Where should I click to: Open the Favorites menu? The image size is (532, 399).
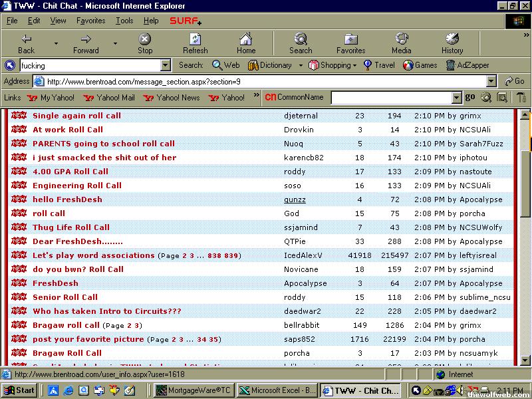[90, 21]
